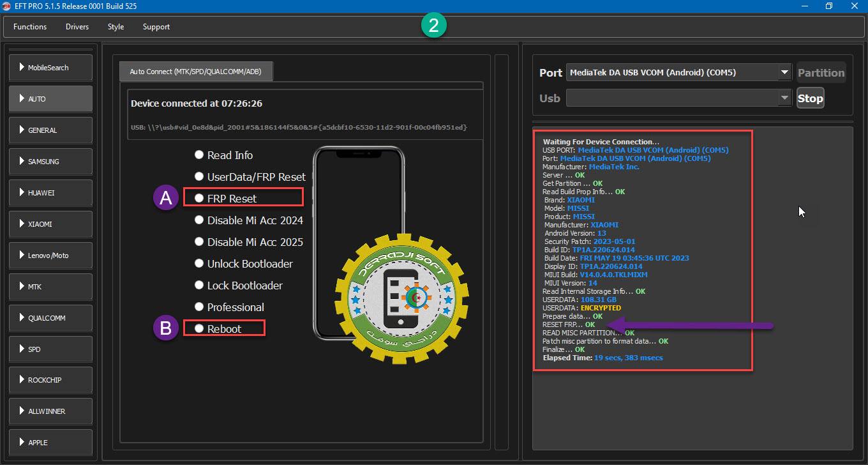The width and height of the screenshot is (868, 465).
Task: Choose Disable Mi Acc 2025 option
Action: (199, 242)
